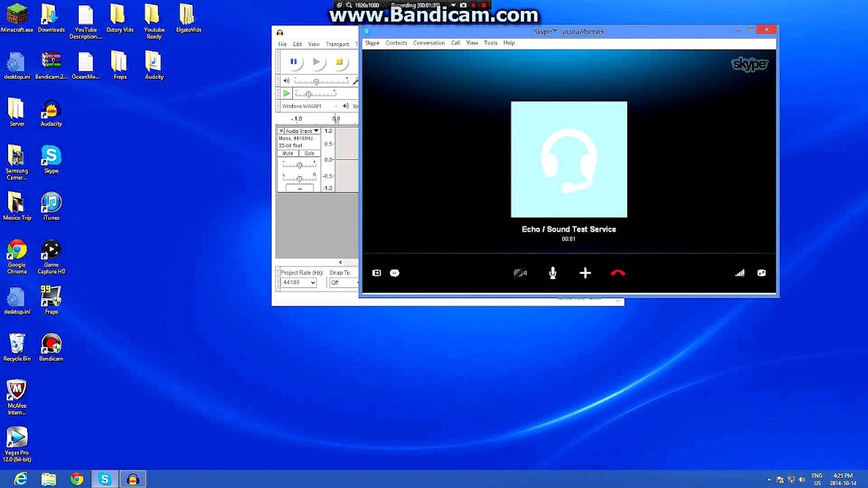Open the Call menu in Skype
Viewport: 868px width, 488px height.
456,43
